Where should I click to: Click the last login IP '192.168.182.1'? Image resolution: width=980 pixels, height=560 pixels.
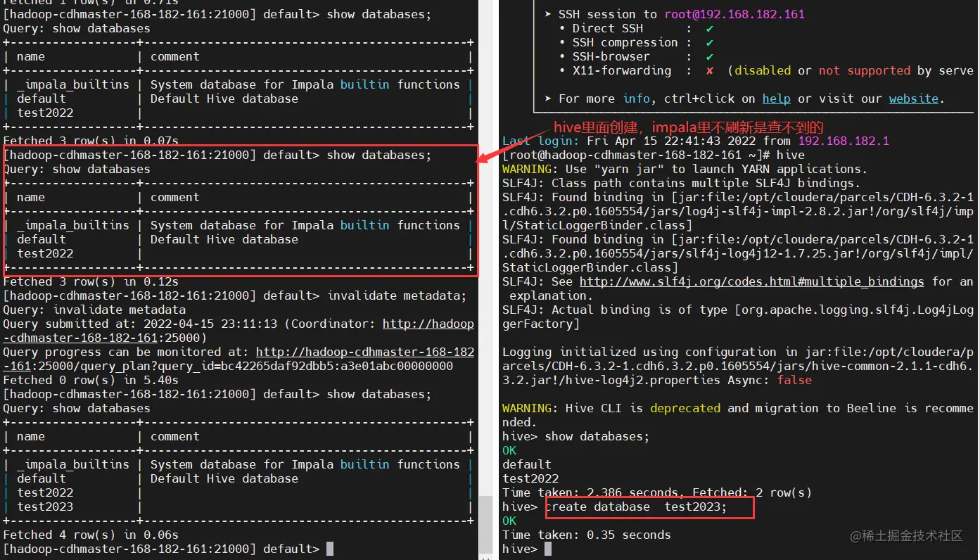[844, 141]
